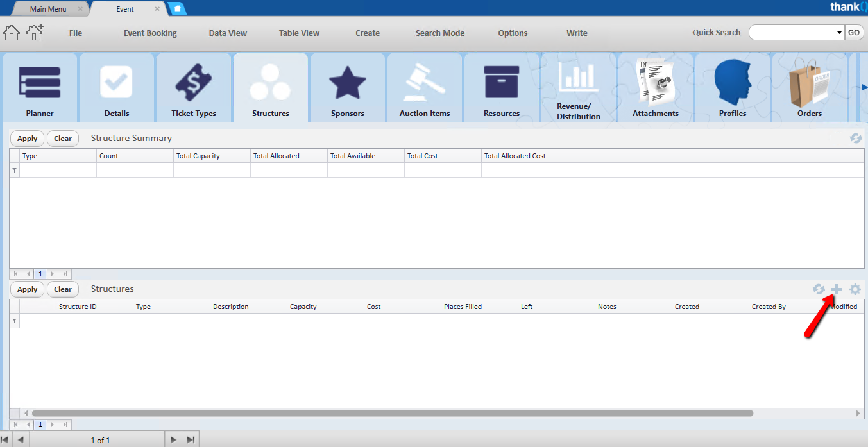The image size is (868, 447).
Task: Go to Ticket Types section
Action: [194, 88]
